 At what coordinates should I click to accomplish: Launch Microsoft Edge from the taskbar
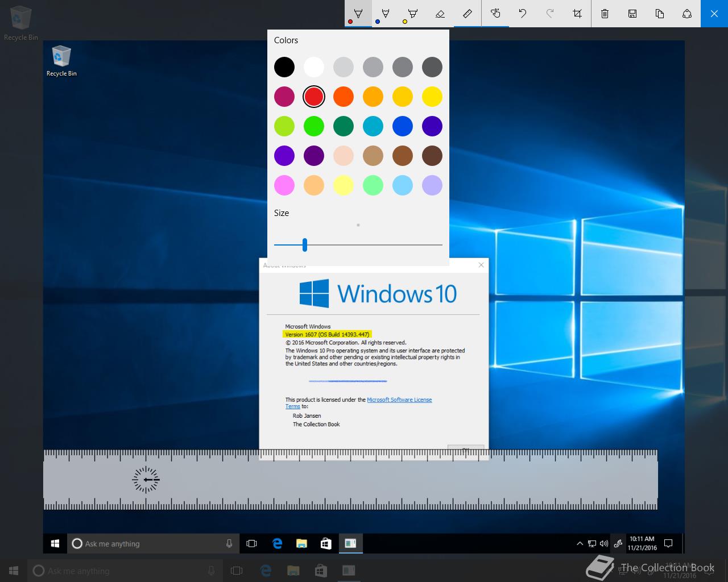pos(277,544)
